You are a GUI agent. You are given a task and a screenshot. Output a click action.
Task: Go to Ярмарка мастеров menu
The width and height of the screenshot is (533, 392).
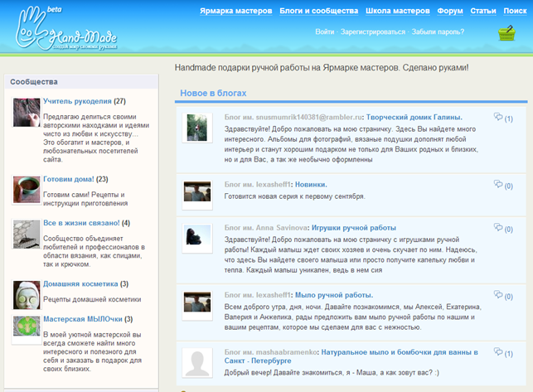(236, 11)
